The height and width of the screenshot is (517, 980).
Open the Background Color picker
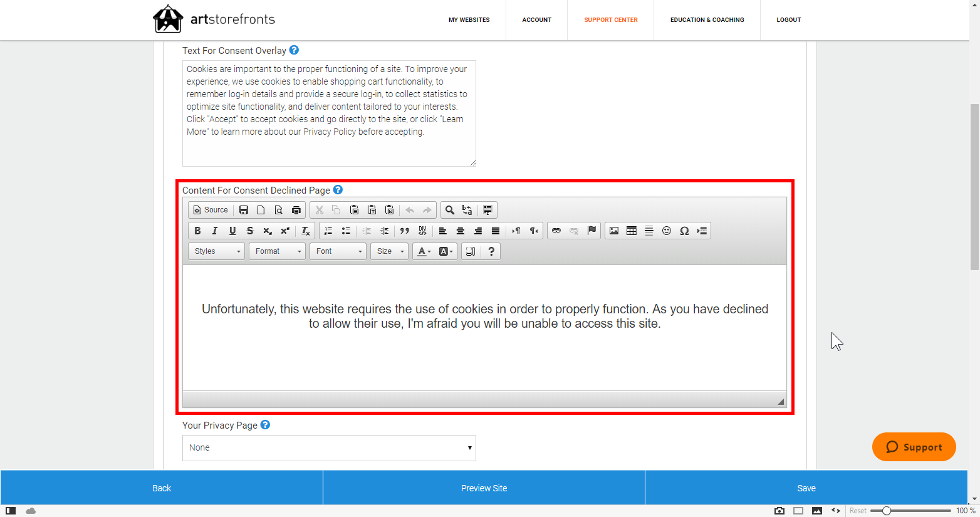click(446, 251)
